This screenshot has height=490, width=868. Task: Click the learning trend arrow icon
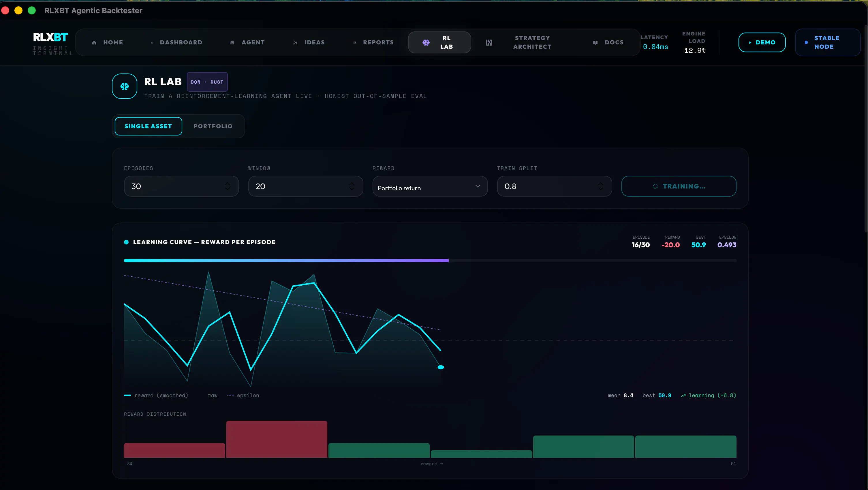tap(683, 395)
